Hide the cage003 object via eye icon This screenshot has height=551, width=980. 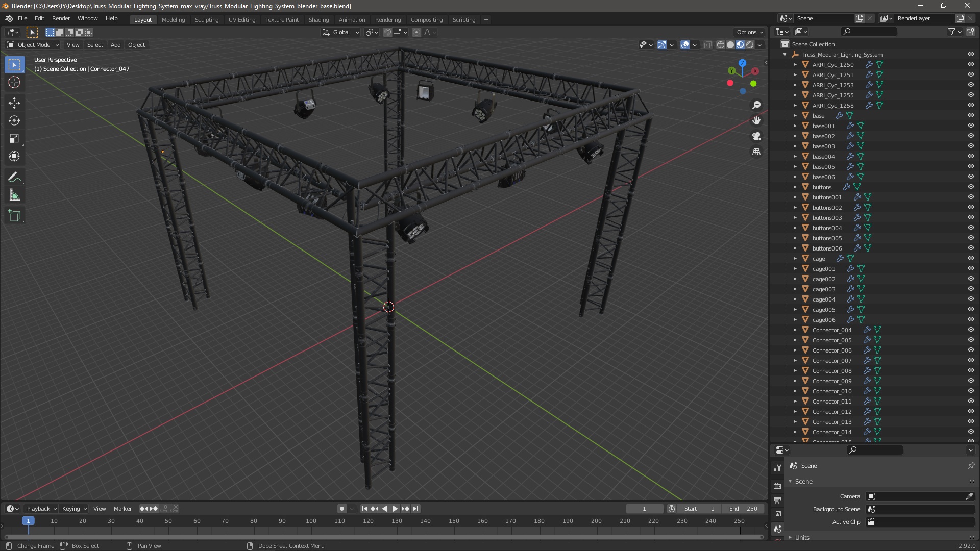coord(970,289)
